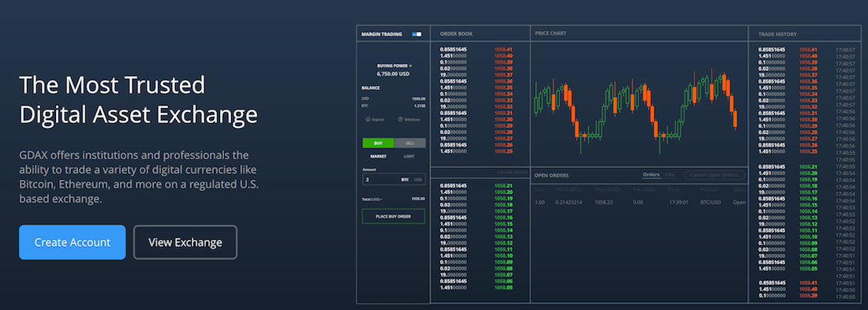This screenshot has width=868, height=310.
Task: Choose USD as the amount currency
Action: [418, 179]
